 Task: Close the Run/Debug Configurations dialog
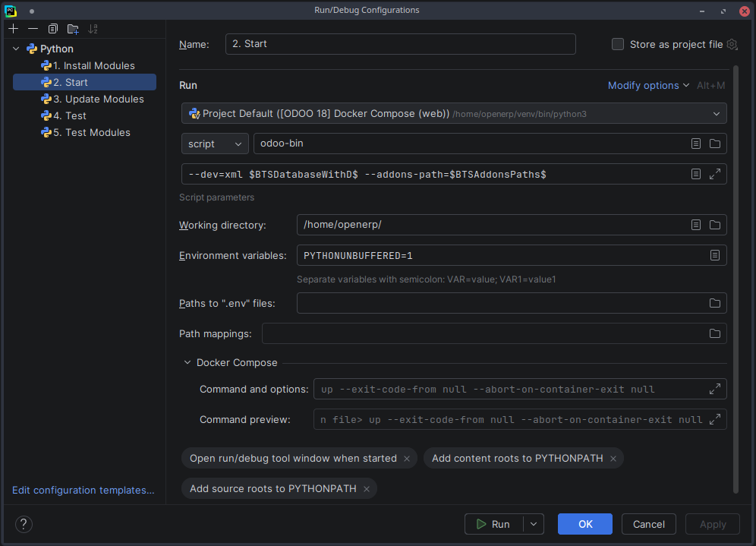745,11
